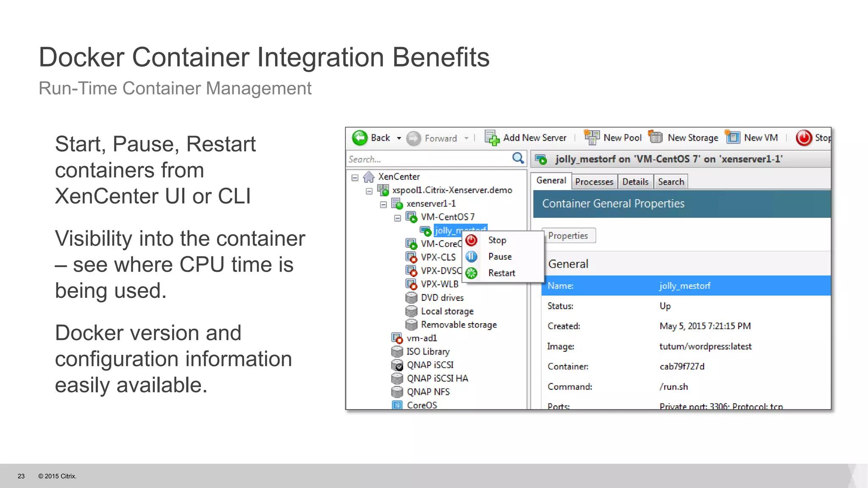
Task: Click the DVD drives storage icon
Action: pyautogui.click(x=411, y=298)
